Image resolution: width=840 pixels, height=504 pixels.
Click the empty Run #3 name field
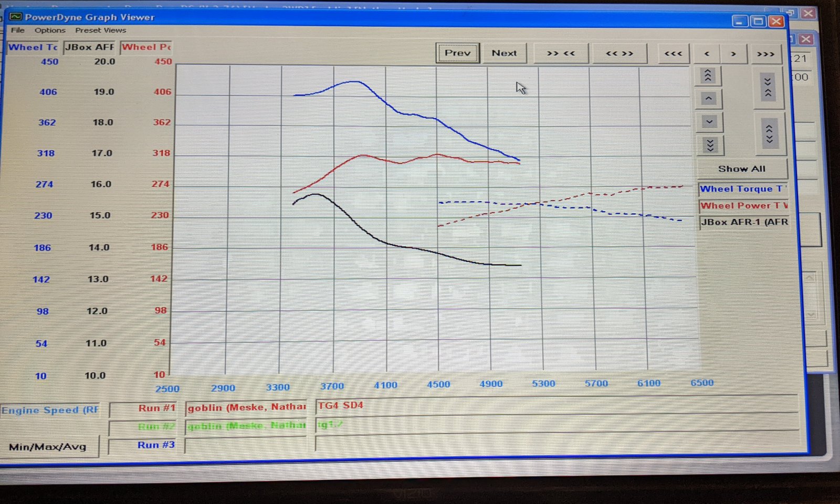pos(246,445)
